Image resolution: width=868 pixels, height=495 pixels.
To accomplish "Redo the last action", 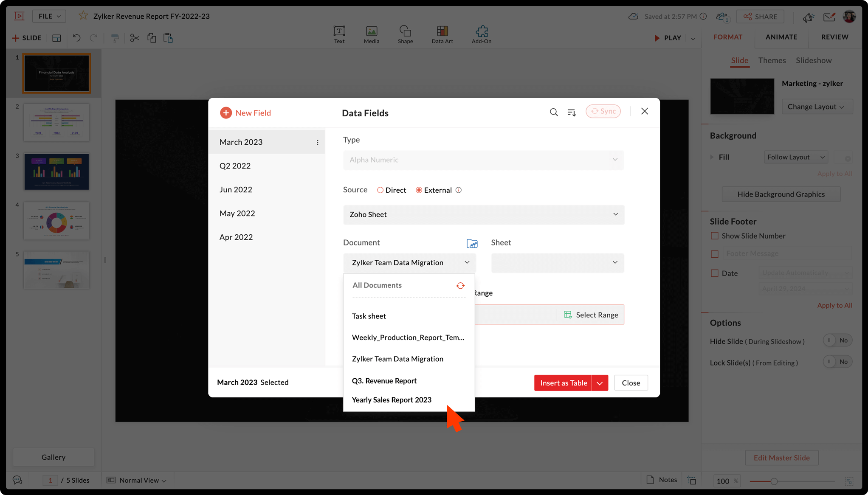I will [93, 38].
